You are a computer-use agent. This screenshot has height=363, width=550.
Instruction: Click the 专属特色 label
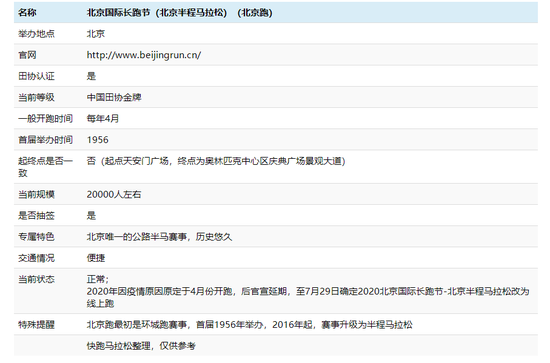click(x=36, y=237)
